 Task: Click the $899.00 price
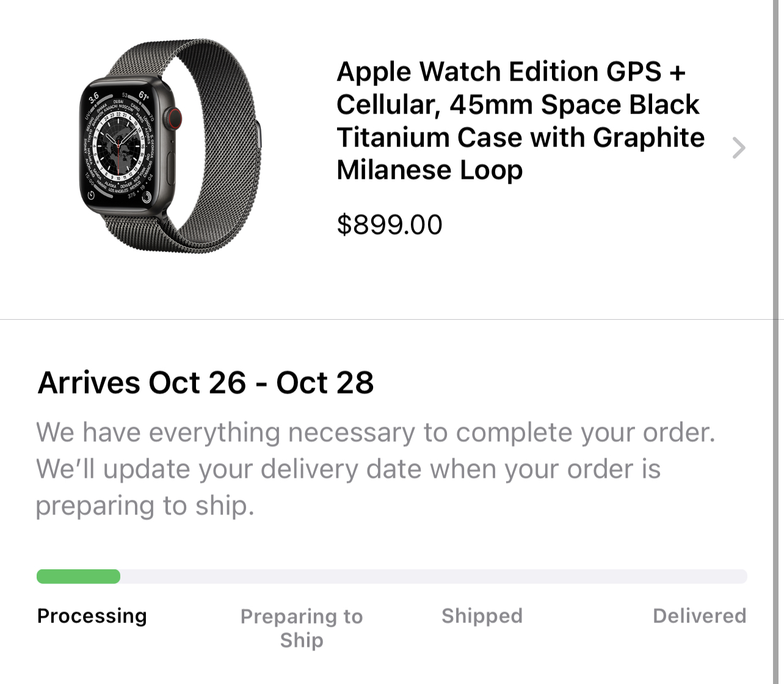pyautogui.click(x=390, y=225)
